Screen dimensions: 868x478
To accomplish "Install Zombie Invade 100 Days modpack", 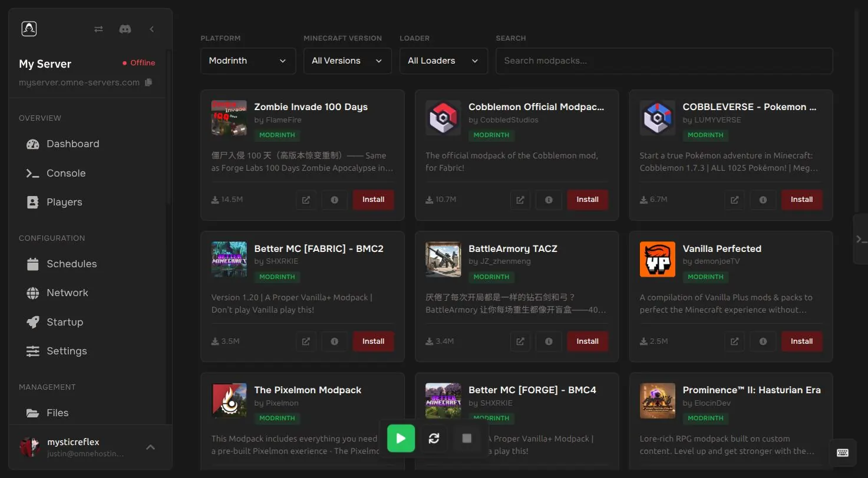I will 373,200.
